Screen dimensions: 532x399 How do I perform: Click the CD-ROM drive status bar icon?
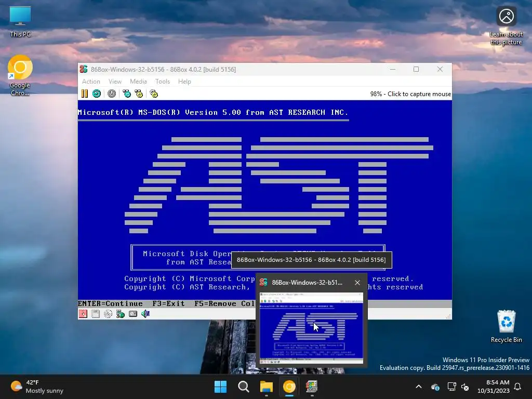[x=108, y=314]
